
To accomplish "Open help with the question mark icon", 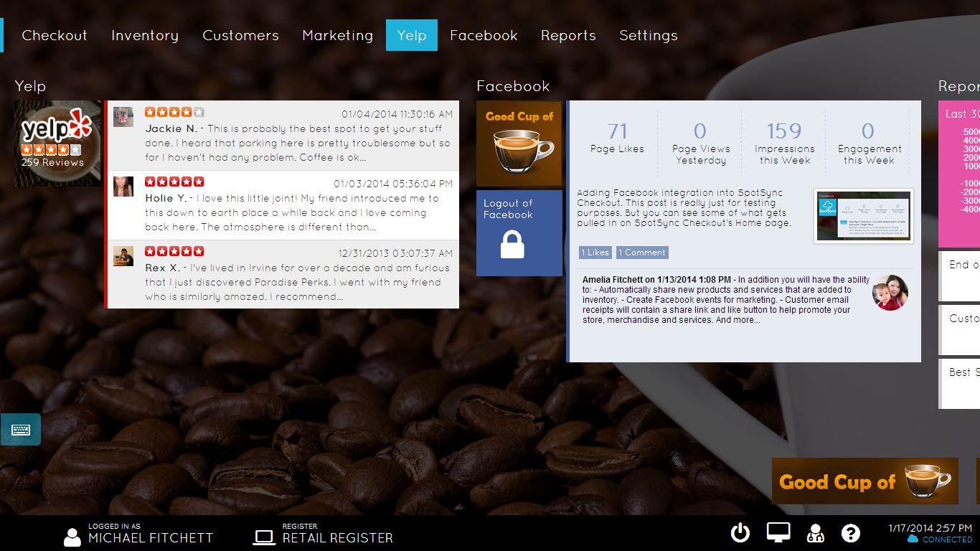I will point(851,533).
